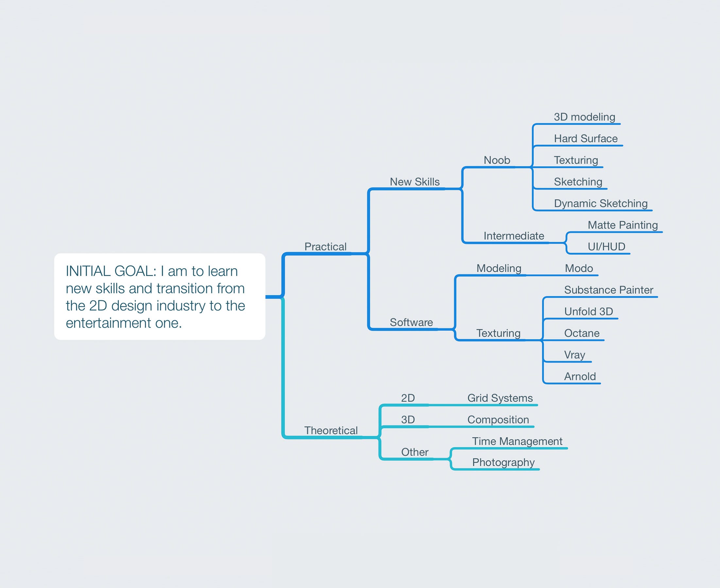Select the INITIAL GOAL root node

point(159,296)
